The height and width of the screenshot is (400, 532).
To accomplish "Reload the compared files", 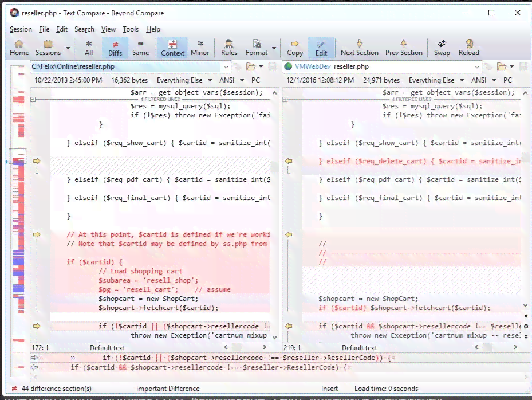I will [x=469, y=48].
